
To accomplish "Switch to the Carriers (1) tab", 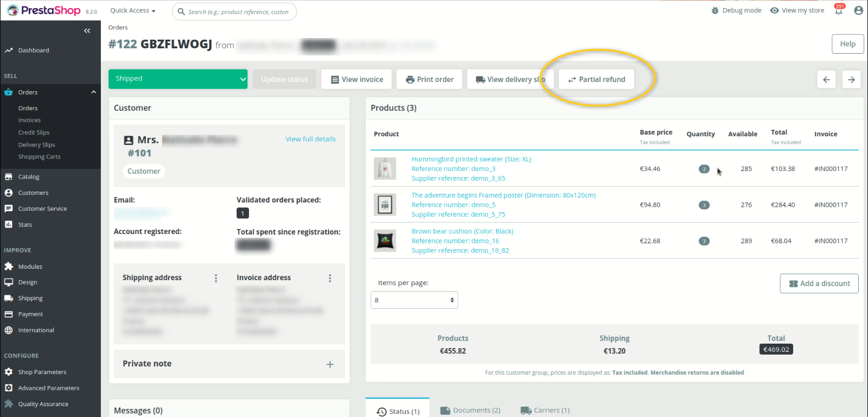I will click(x=545, y=410).
